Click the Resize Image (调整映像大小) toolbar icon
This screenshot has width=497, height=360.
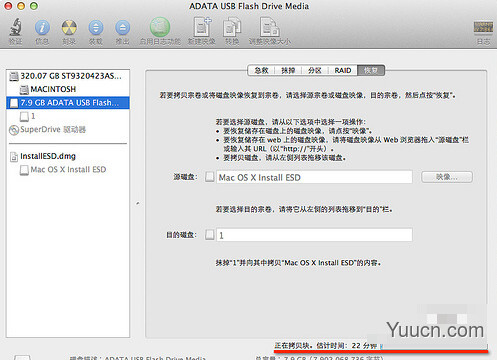pos(270,27)
